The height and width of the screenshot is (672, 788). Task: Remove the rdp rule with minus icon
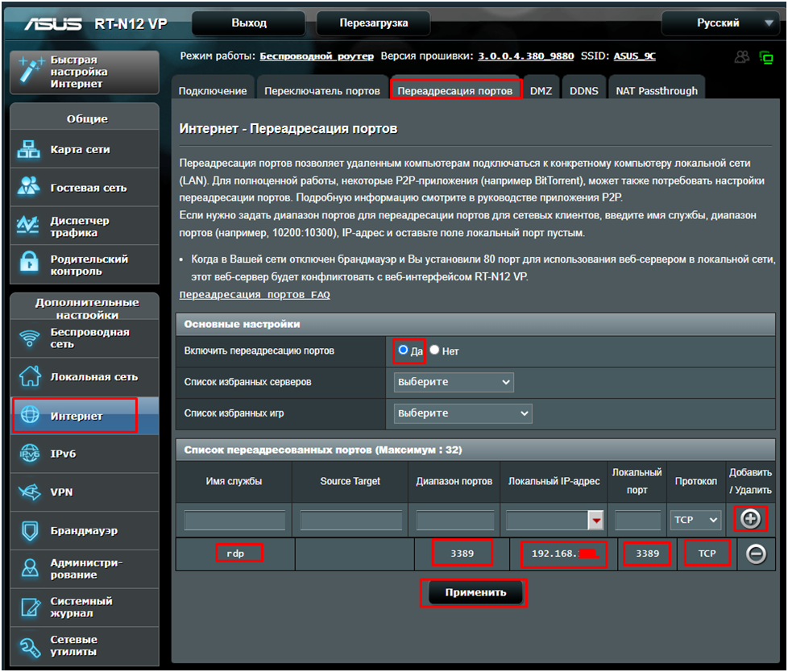pos(756,554)
